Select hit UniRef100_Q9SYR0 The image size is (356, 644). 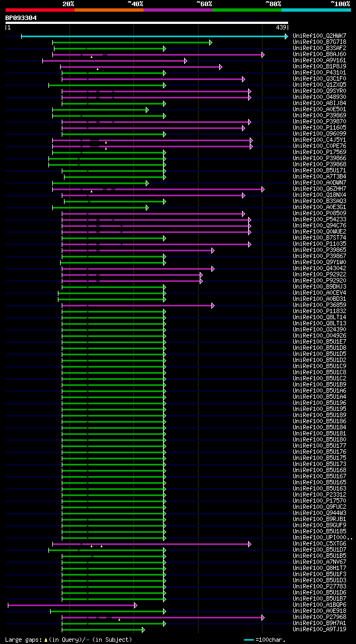coord(319,91)
